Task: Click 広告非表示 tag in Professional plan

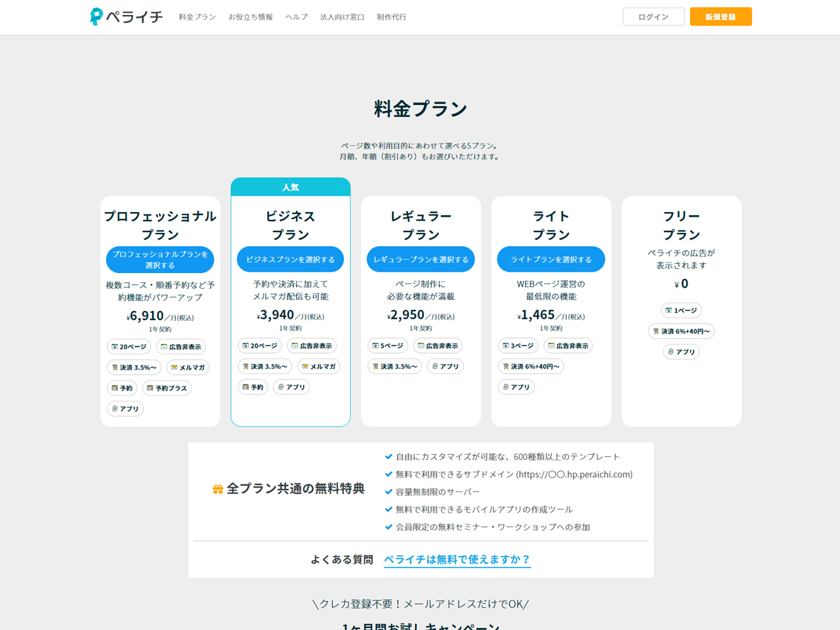Action: (x=181, y=346)
